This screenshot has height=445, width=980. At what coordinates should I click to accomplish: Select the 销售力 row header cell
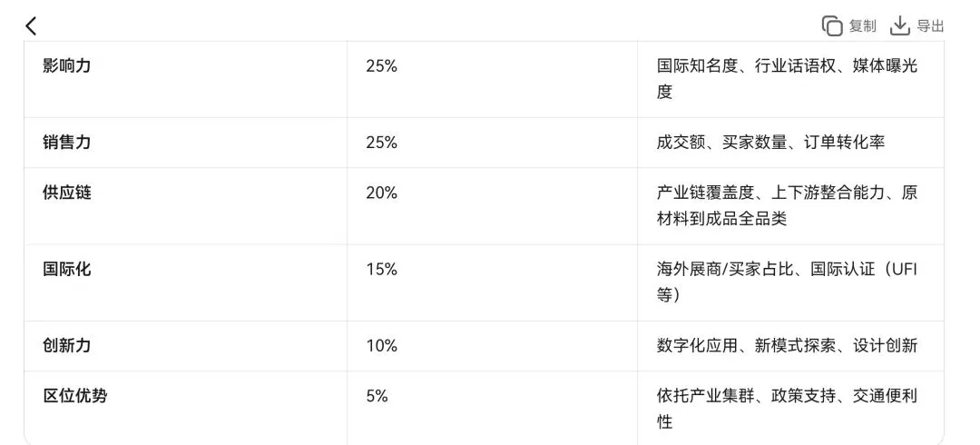click(x=186, y=143)
